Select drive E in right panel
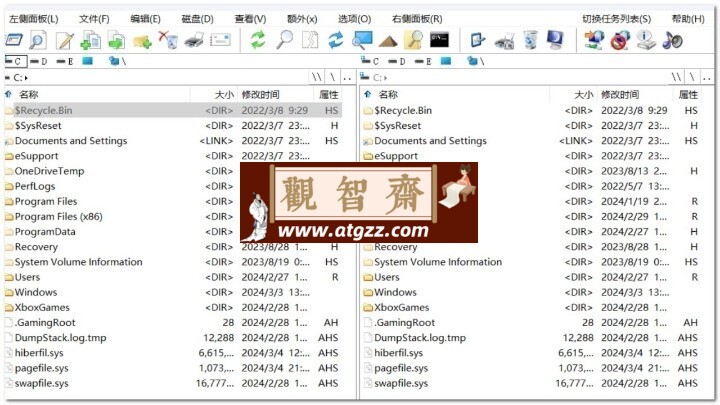Screen dimensions: 720x405 423,61
